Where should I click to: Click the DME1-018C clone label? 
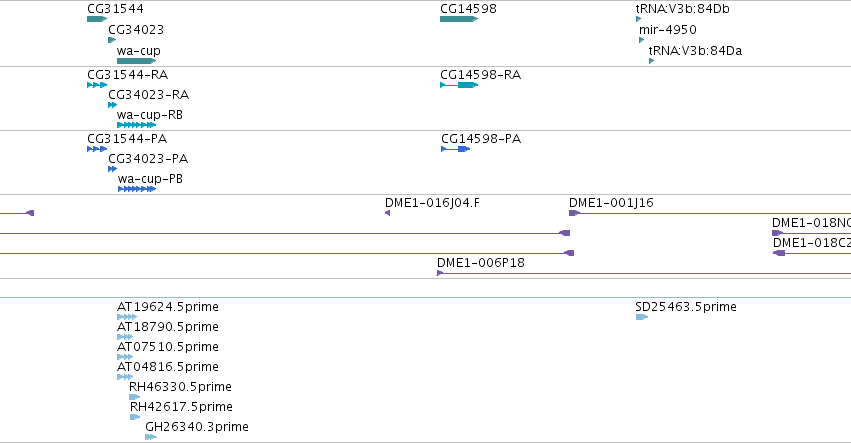(812, 243)
